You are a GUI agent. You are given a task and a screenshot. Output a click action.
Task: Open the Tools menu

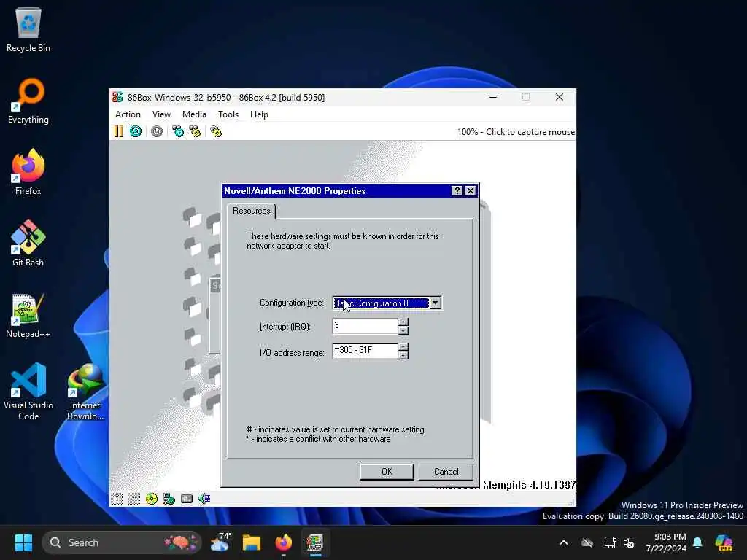pyautogui.click(x=228, y=114)
